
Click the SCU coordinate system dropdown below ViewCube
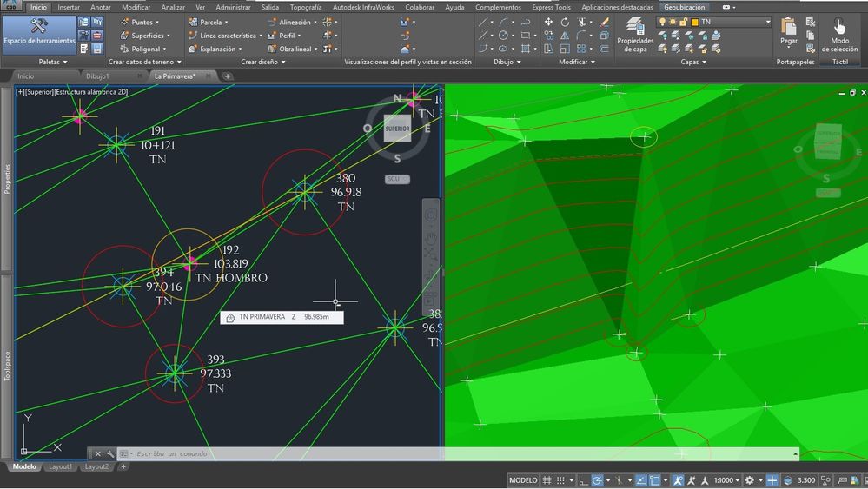[397, 179]
